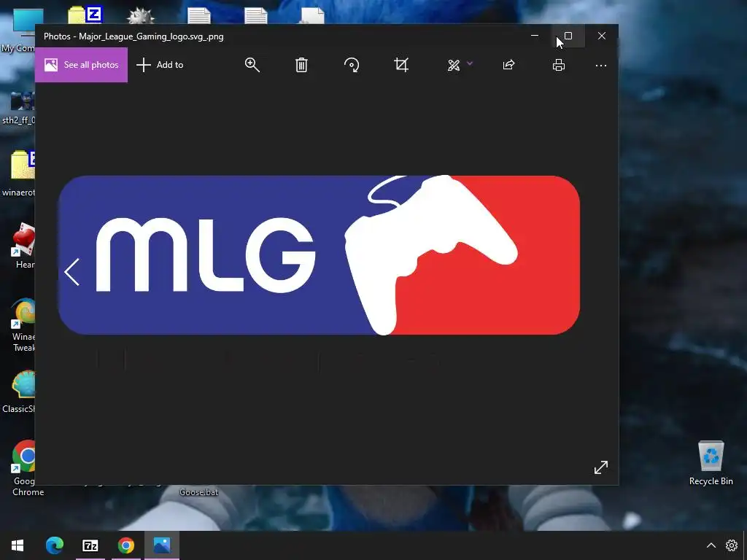The width and height of the screenshot is (747, 560).
Task: Maximize the Photos window
Action: (568, 36)
